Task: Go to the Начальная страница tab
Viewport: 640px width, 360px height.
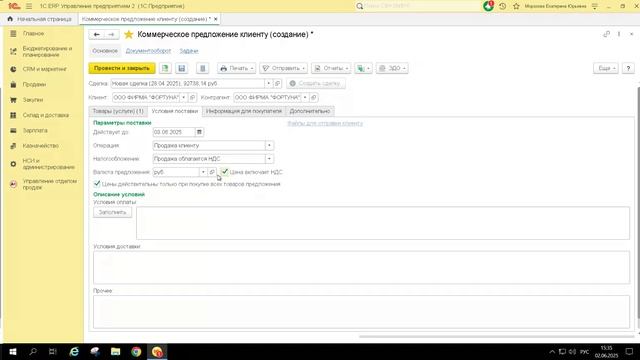Action: pos(40,19)
